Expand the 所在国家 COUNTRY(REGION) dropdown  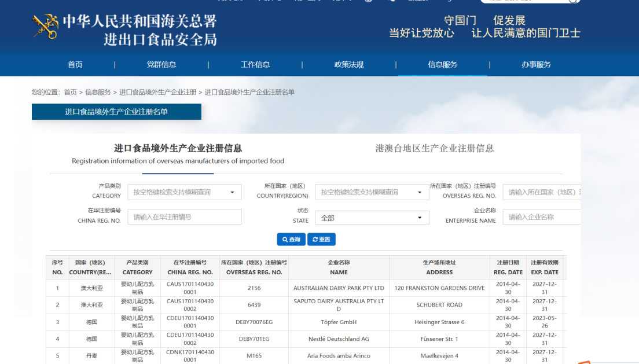coord(372,192)
